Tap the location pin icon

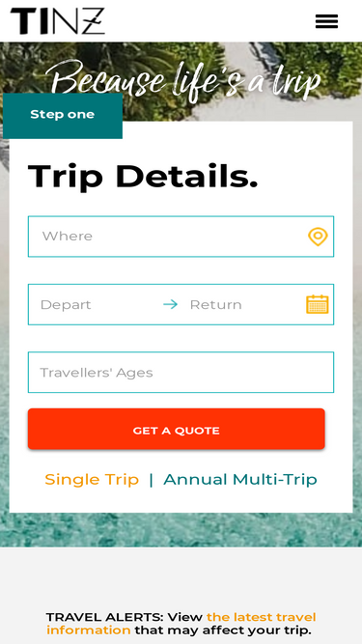pyautogui.click(x=318, y=237)
